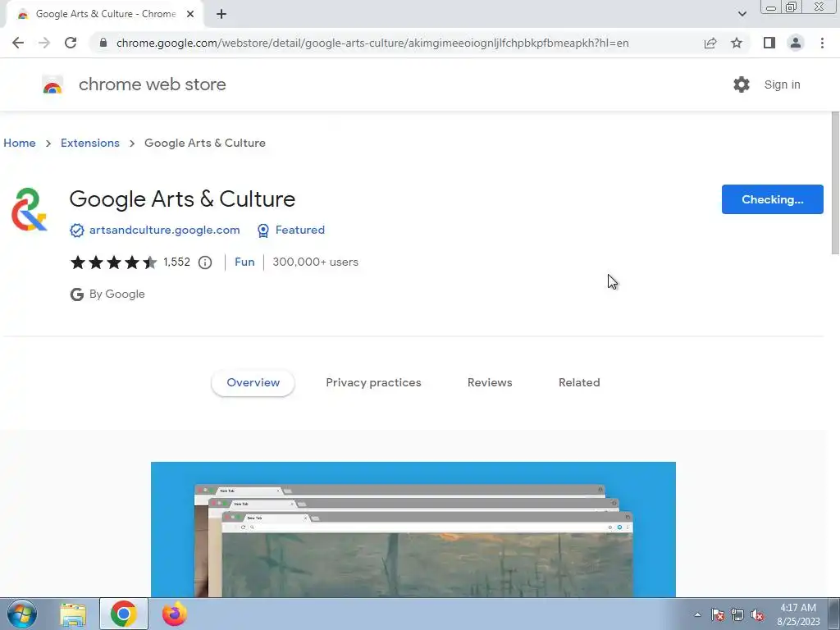
Task: Click the padlock site info icon
Action: pyautogui.click(x=104, y=43)
